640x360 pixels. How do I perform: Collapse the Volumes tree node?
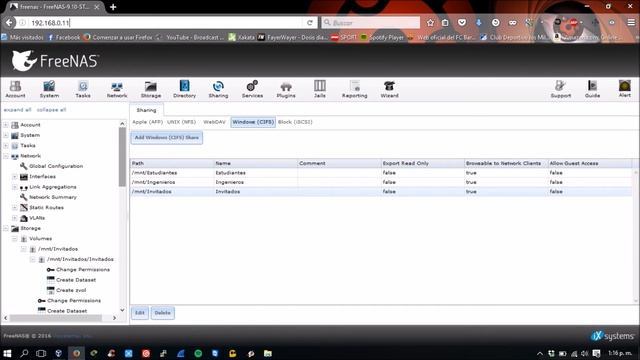click(15, 239)
